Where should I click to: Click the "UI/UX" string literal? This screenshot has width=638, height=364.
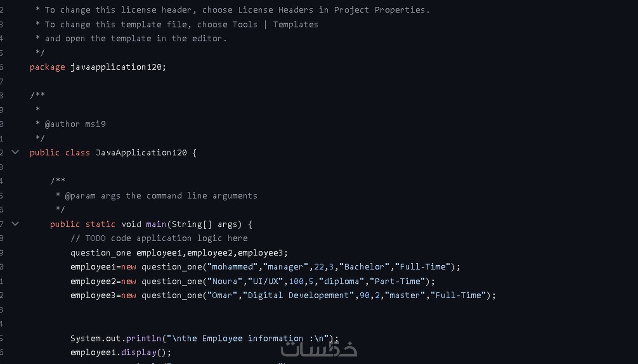(x=265, y=281)
